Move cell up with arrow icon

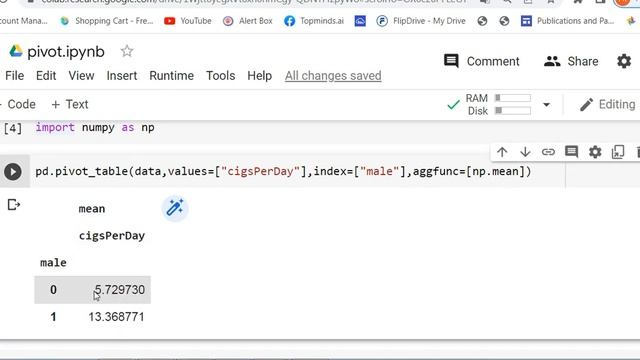tap(502, 152)
